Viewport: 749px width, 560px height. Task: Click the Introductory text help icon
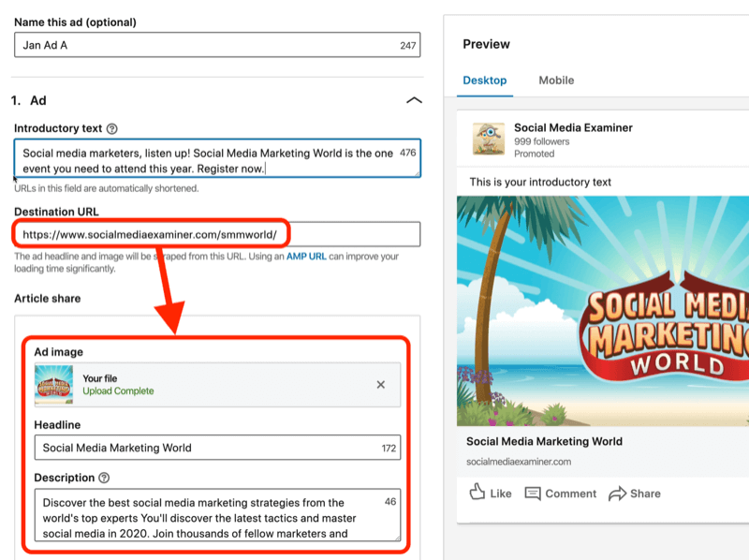coord(111,128)
